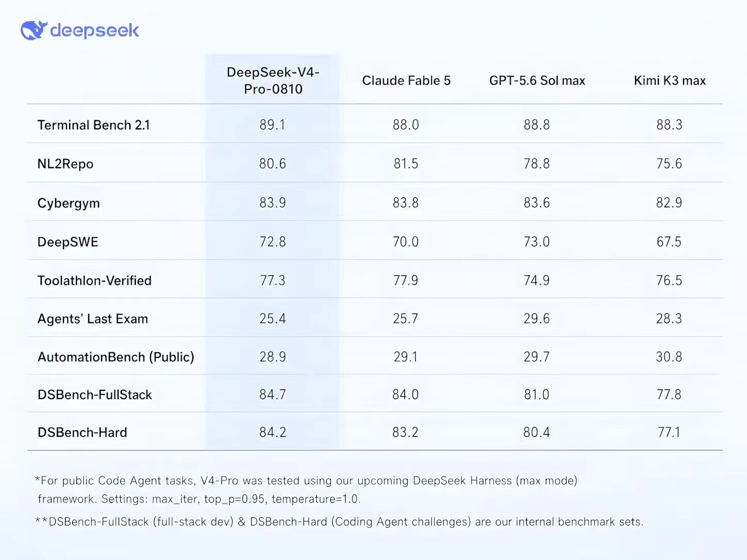This screenshot has height=560, width=747.
Task: Click Claude's 81.5 NL2Repo score
Action: pyautogui.click(x=406, y=164)
